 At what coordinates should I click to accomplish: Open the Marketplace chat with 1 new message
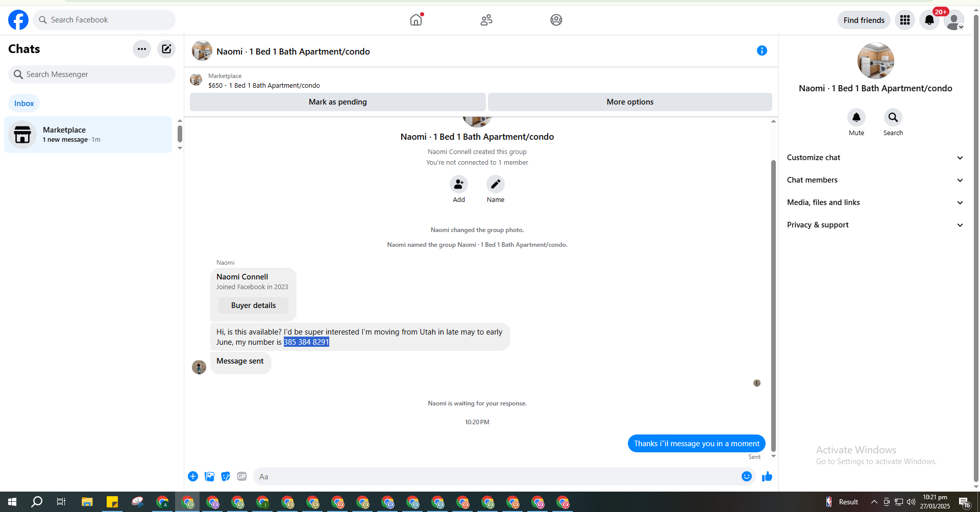pyautogui.click(x=88, y=135)
